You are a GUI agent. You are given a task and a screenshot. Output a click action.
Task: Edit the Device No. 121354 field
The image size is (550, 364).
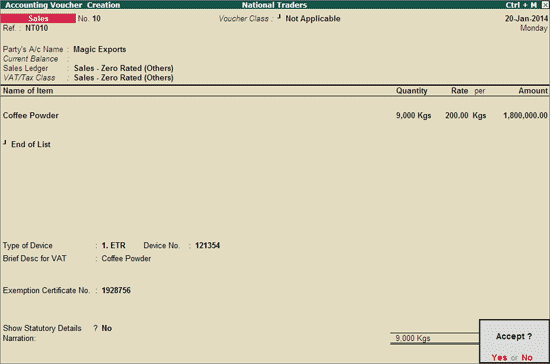[x=207, y=245]
